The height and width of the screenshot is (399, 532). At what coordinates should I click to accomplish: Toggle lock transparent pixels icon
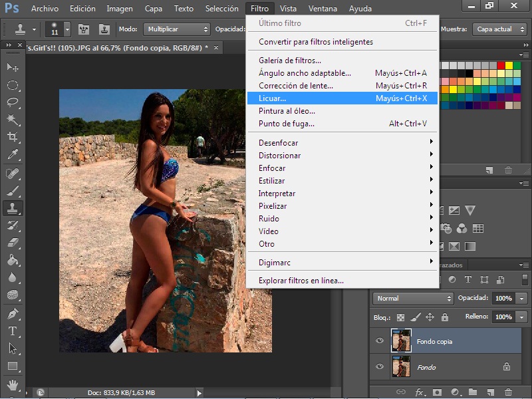point(401,317)
